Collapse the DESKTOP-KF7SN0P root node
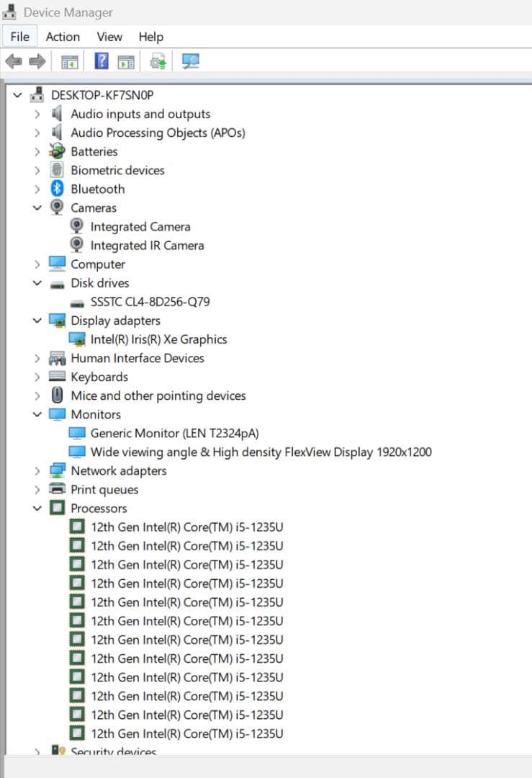This screenshot has height=778, width=532. pyautogui.click(x=17, y=94)
